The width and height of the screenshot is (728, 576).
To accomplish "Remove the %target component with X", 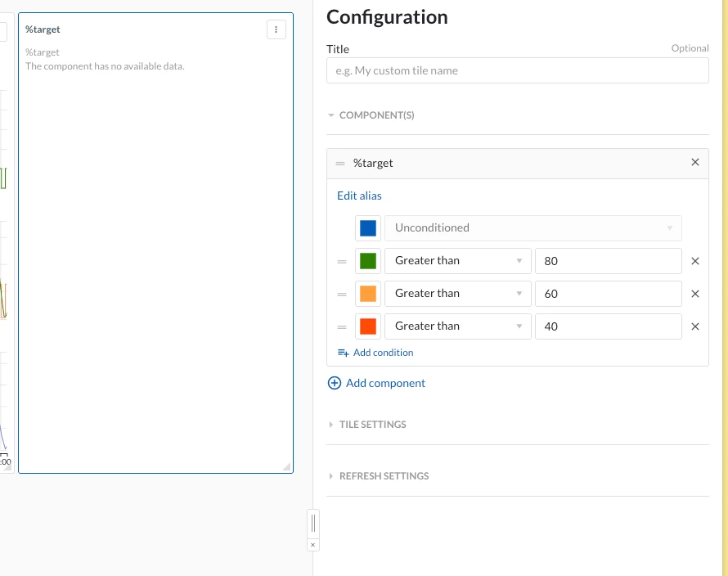I will 695,163.
